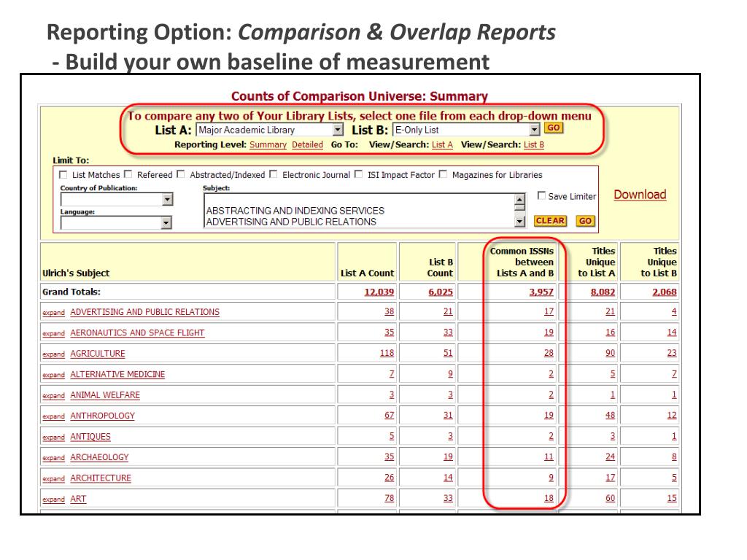
Task: Open the Language dropdown
Action: pyautogui.click(x=166, y=222)
